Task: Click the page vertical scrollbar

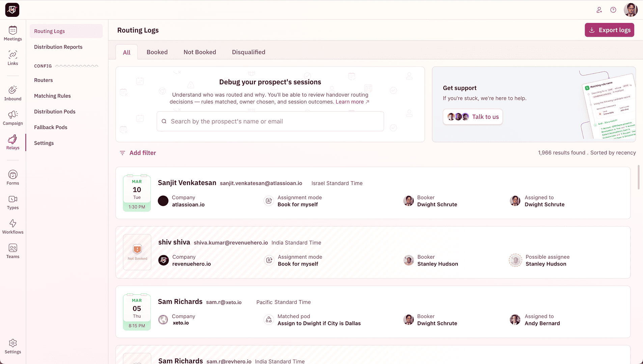Action: 638,177
